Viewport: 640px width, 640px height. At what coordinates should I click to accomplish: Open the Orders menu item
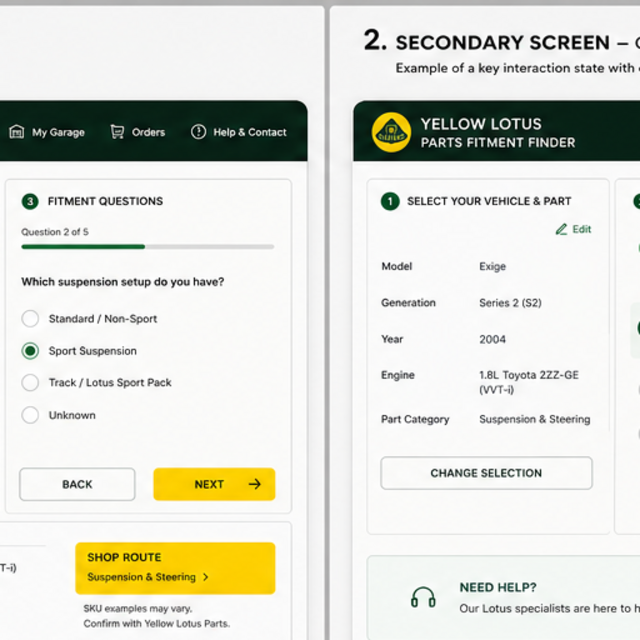click(x=138, y=132)
